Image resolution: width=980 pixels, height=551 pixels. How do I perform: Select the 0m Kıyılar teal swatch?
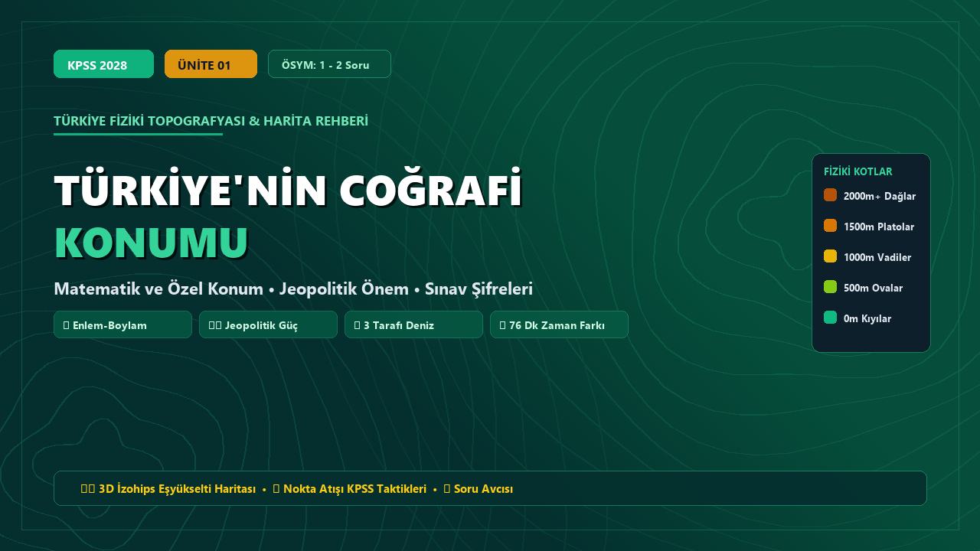830,318
